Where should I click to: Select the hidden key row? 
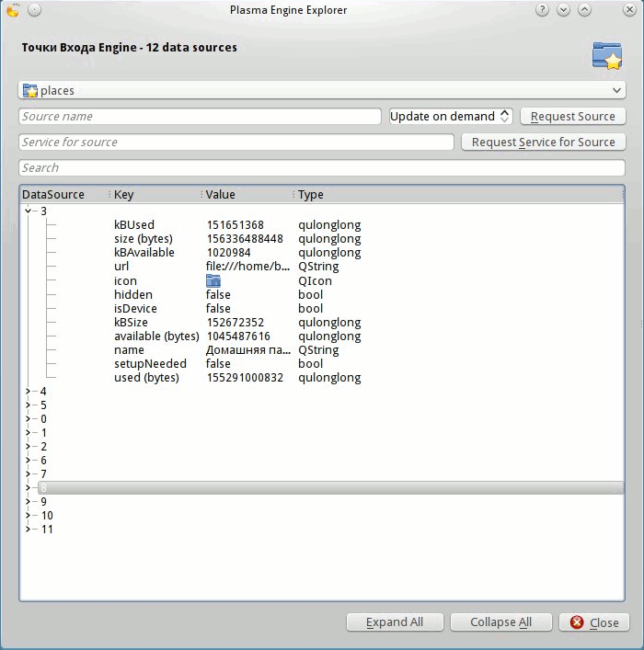point(133,295)
